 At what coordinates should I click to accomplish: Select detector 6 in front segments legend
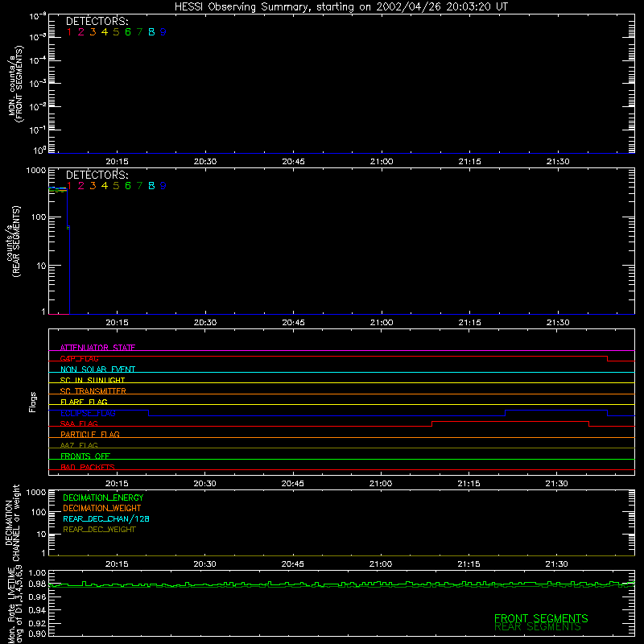click(128, 32)
